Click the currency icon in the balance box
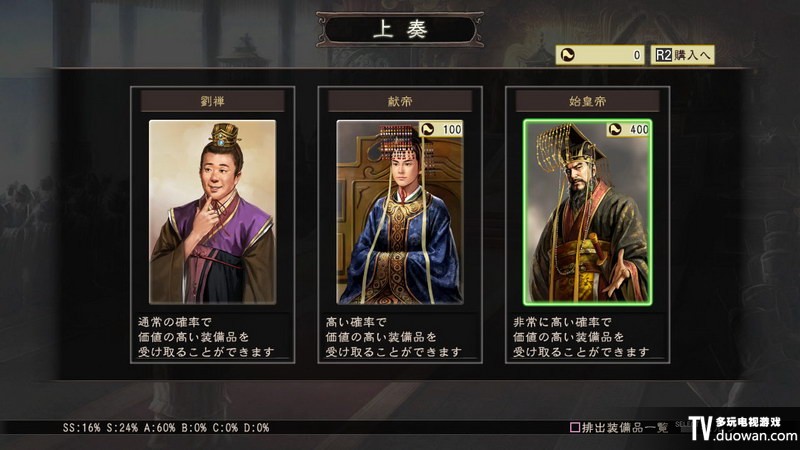 567,55
